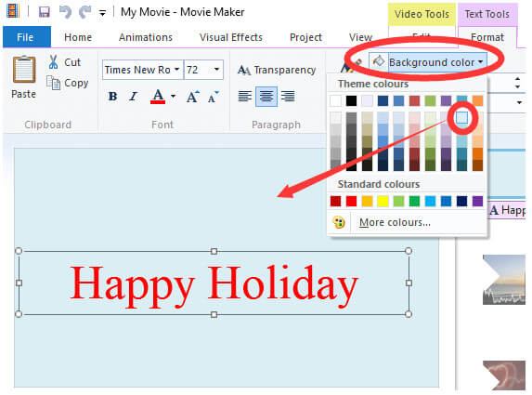532x395 pixels.
Task: Increase the font size with the grow A icon
Action: click(193, 97)
